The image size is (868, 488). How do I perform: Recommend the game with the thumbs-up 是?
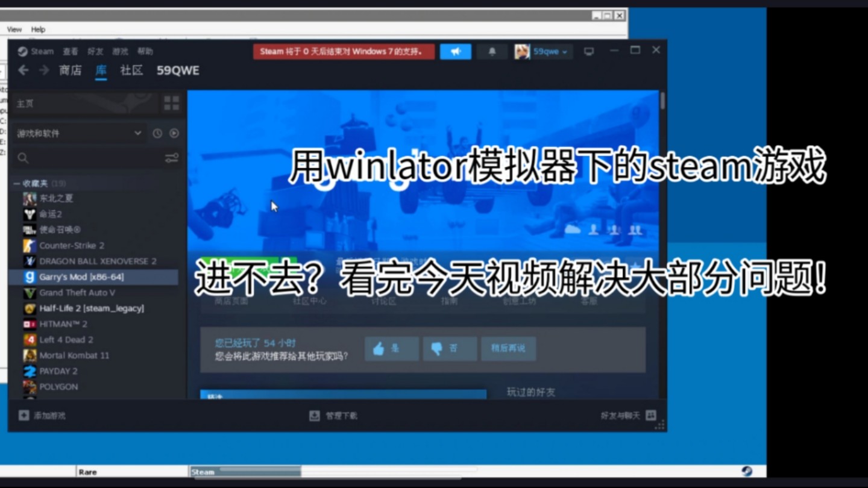(391, 348)
